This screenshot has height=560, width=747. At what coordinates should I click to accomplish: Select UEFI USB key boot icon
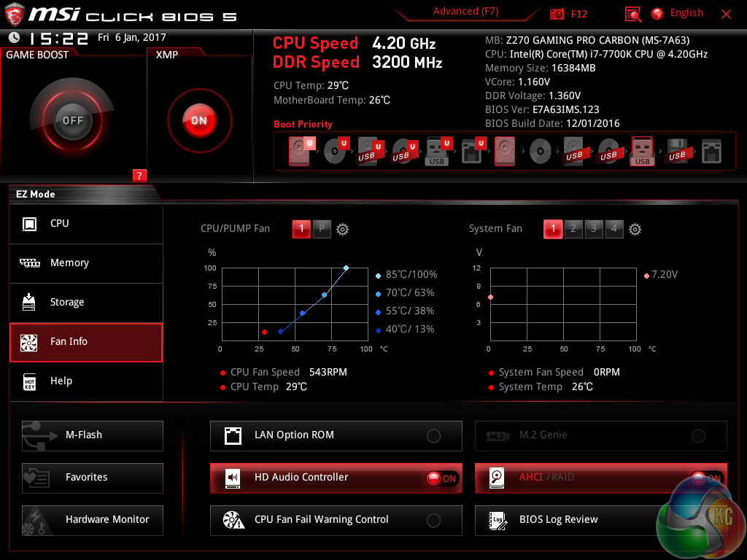coord(438,152)
